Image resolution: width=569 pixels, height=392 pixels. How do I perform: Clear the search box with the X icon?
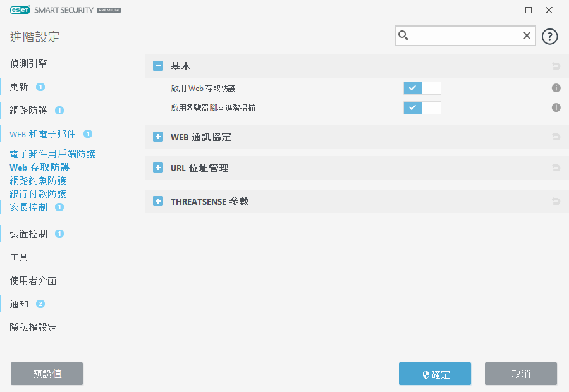[526, 36]
